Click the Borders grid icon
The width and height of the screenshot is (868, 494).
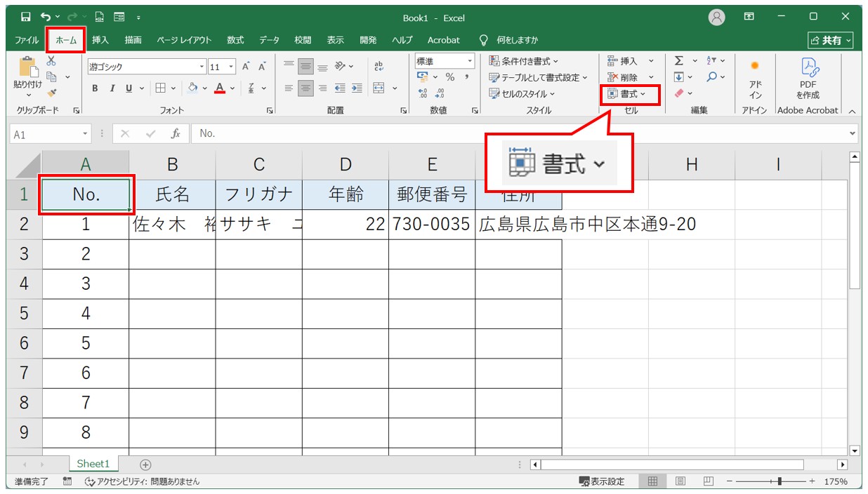pyautogui.click(x=160, y=88)
